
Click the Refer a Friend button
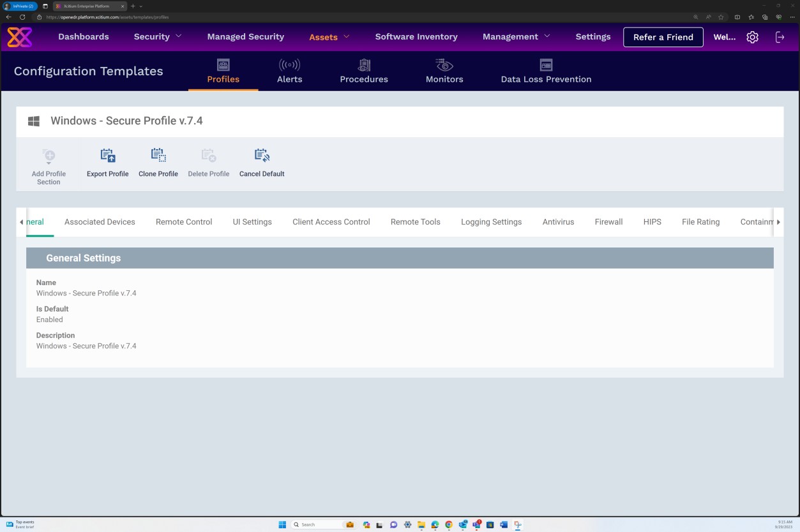(663, 36)
